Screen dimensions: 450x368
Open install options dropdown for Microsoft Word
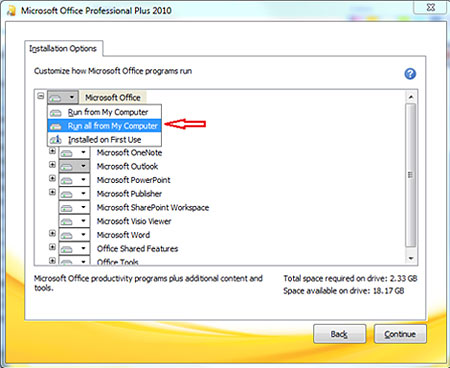(74, 235)
